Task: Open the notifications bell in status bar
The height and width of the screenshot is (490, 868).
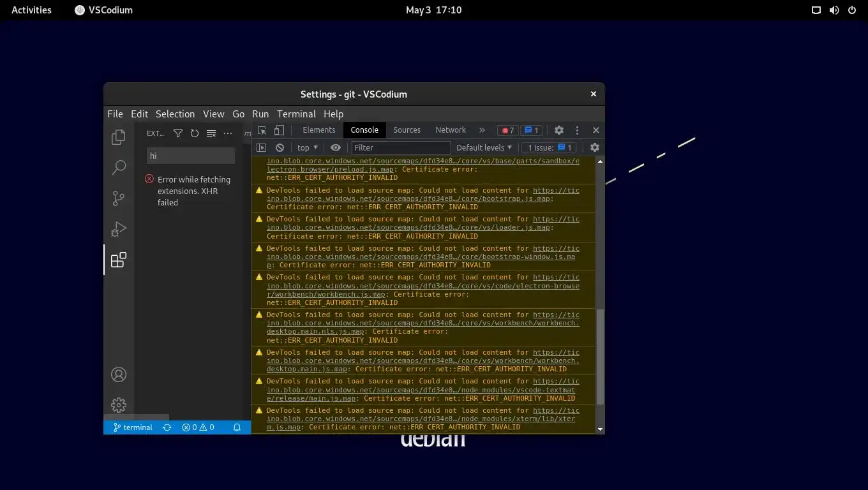Action: point(237,427)
